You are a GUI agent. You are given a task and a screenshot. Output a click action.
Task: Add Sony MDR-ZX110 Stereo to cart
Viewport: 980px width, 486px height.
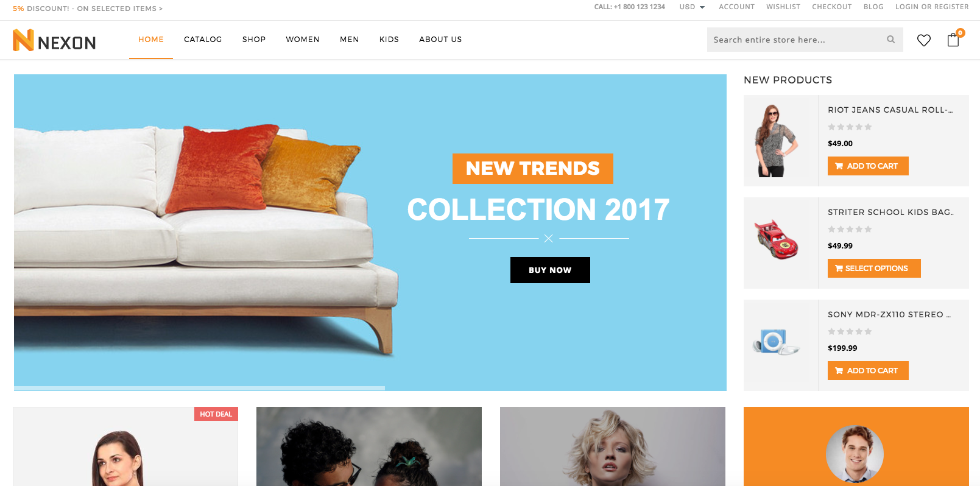coord(868,370)
